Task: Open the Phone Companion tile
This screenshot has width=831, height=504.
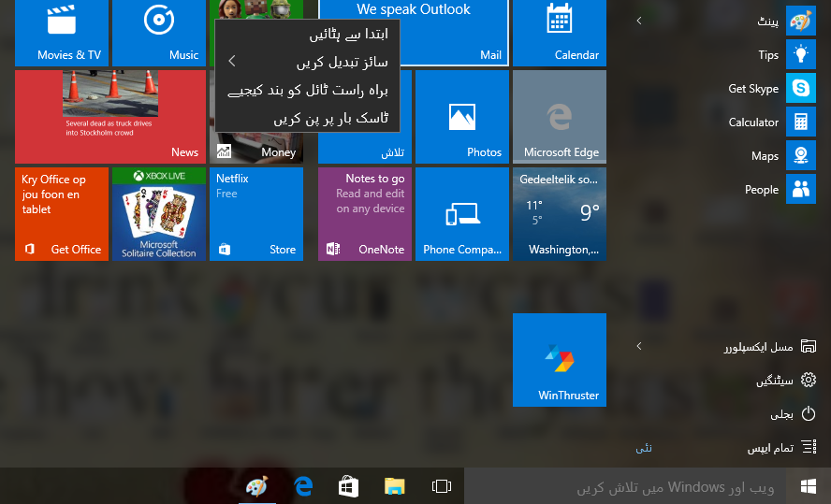Action: click(x=462, y=214)
